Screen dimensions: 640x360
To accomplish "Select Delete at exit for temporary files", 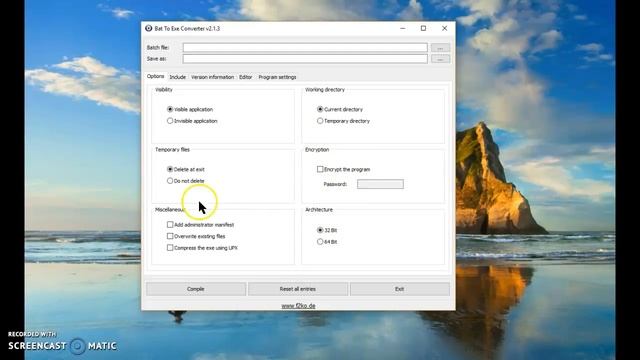I will (170, 169).
